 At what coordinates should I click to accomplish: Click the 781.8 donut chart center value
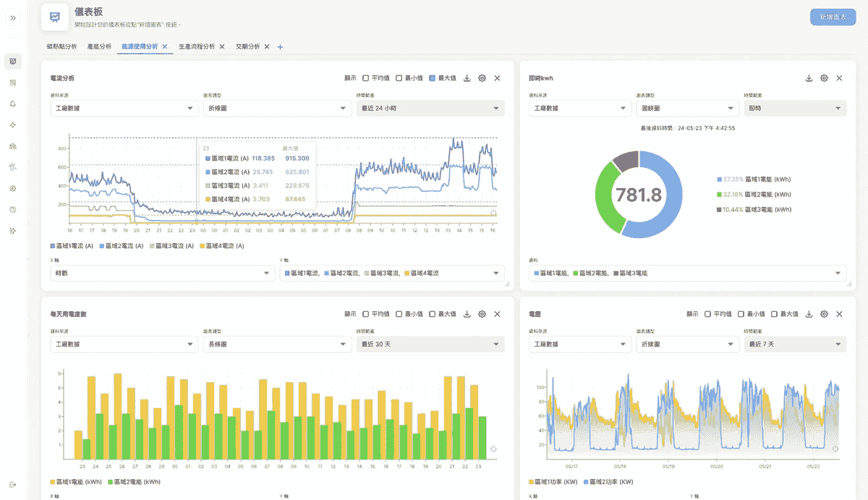[x=637, y=195]
